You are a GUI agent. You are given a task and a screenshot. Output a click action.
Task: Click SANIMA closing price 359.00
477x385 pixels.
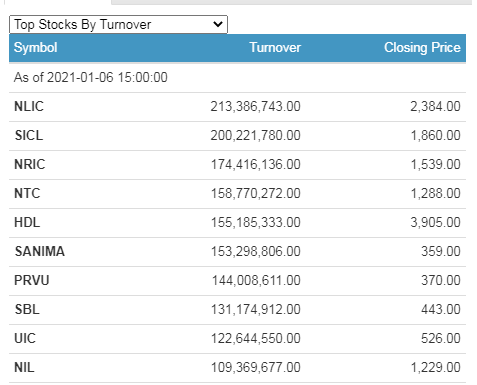pos(441,252)
